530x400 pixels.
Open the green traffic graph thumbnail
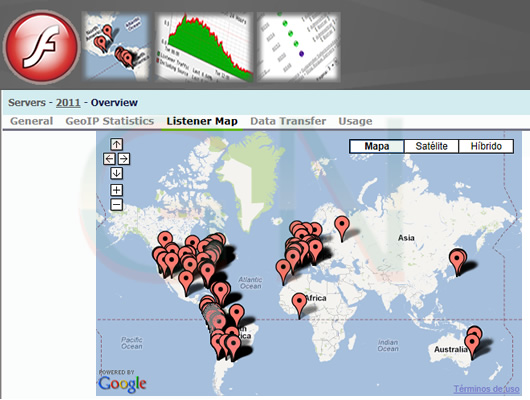click(203, 47)
